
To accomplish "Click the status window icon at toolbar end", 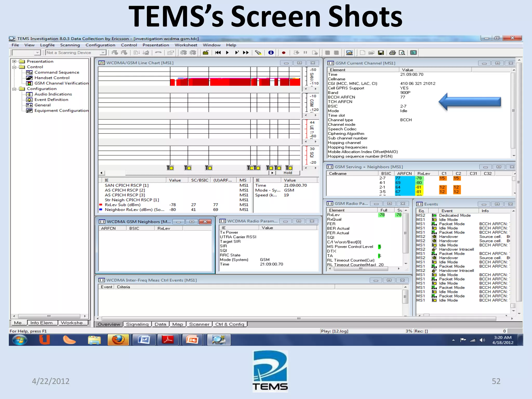I will [x=414, y=53].
